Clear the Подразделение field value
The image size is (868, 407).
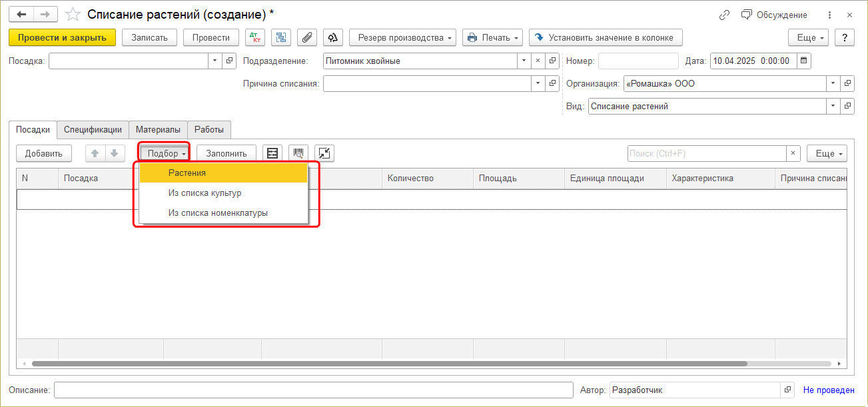(538, 61)
